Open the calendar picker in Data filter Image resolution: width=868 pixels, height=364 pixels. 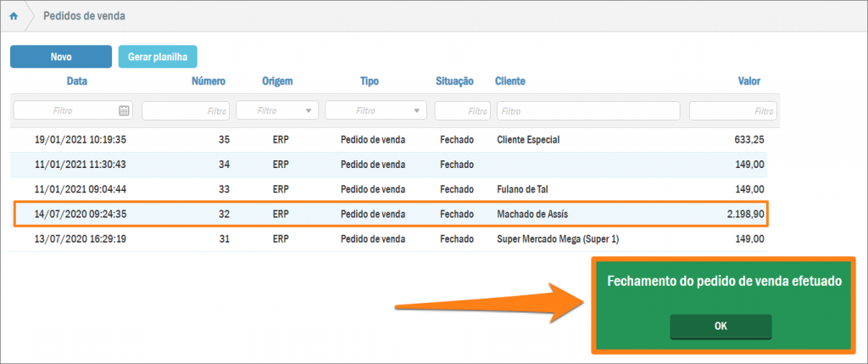point(124,110)
